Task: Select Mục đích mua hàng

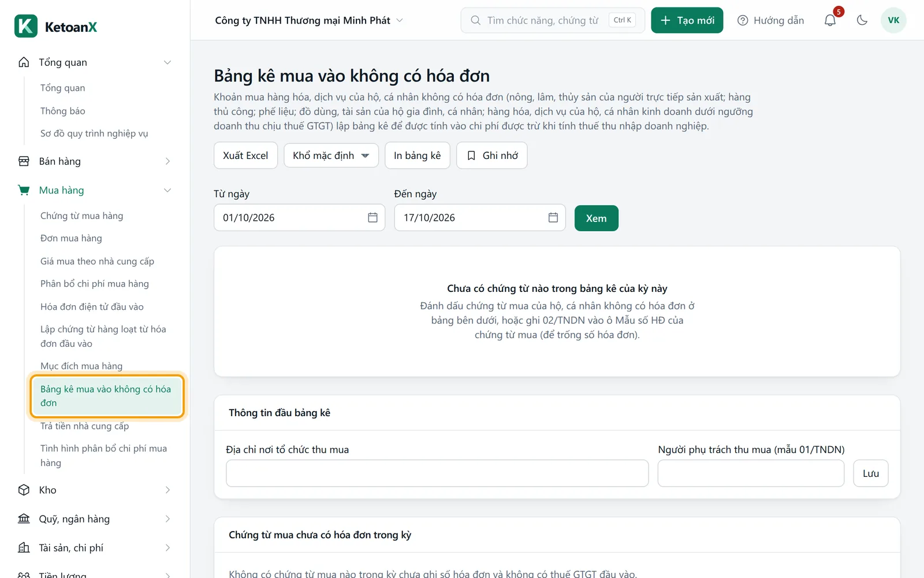Action: (81, 366)
